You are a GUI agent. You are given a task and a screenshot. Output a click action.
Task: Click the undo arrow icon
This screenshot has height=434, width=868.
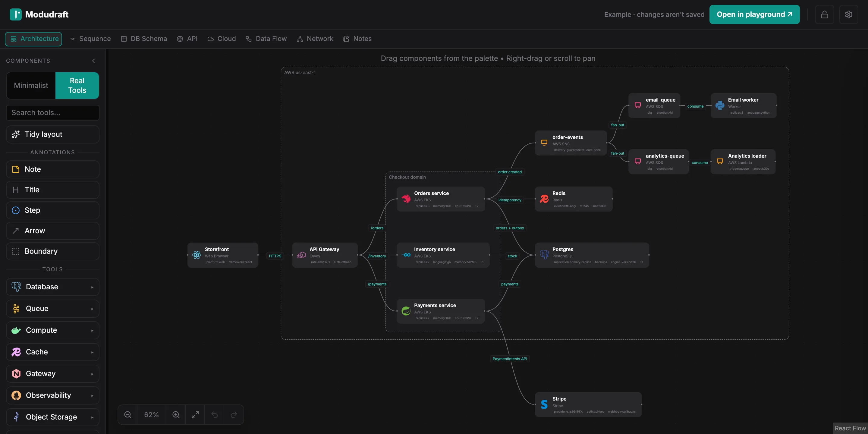pos(215,415)
